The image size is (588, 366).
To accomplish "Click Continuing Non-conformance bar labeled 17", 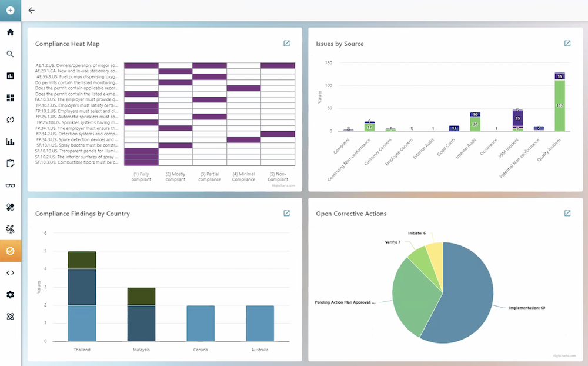I will (369, 127).
